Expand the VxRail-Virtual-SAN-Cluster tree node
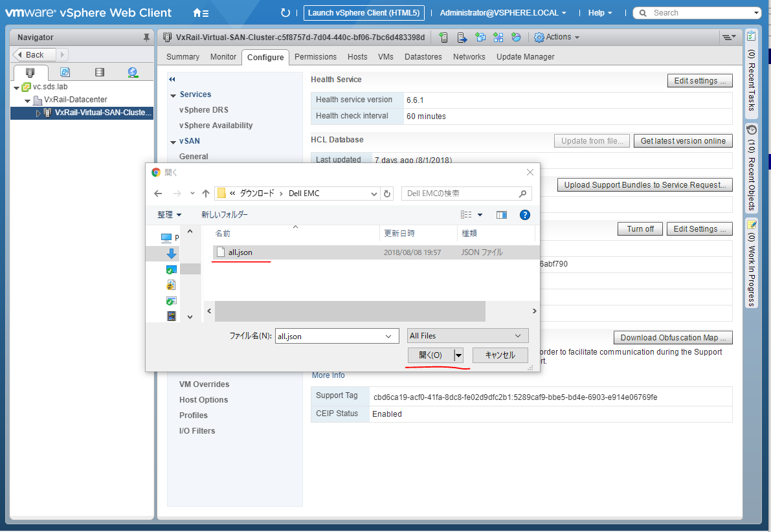Image resolution: width=771 pixels, height=532 pixels. [x=38, y=113]
